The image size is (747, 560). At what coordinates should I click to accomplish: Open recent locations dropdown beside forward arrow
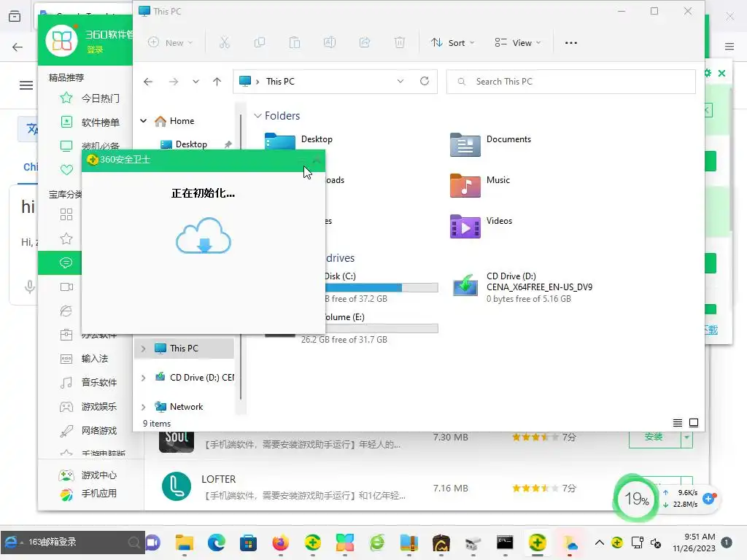coord(196,82)
